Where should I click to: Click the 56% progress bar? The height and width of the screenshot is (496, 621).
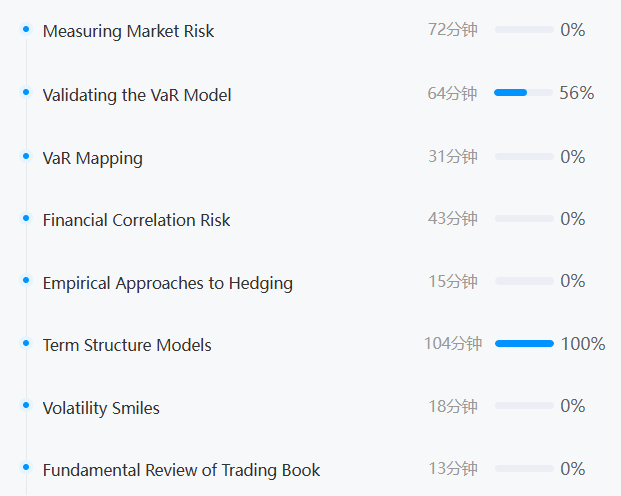click(x=523, y=93)
